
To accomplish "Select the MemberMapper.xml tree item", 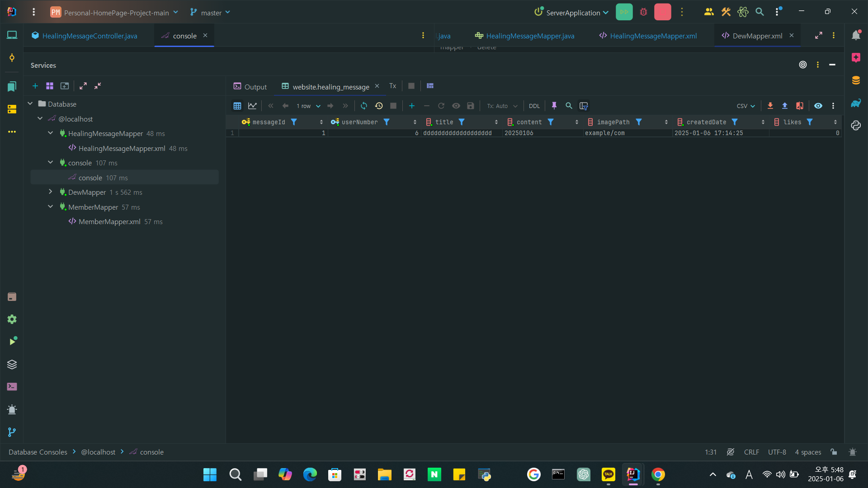I will tap(109, 221).
